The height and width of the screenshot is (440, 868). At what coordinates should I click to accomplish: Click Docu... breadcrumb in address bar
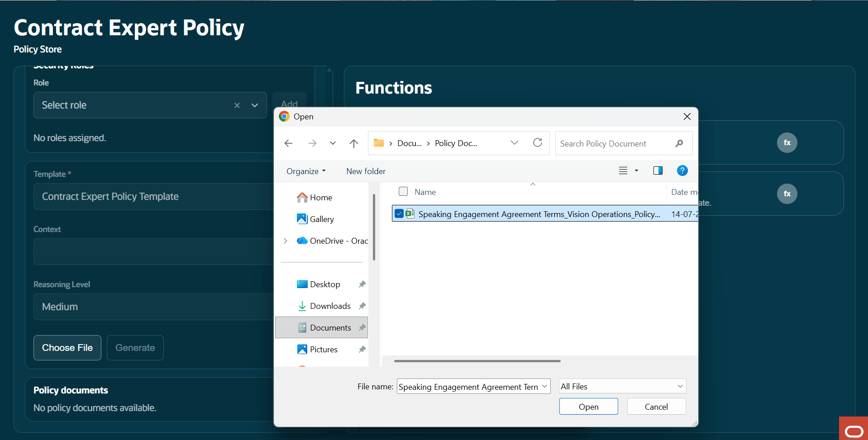click(409, 143)
